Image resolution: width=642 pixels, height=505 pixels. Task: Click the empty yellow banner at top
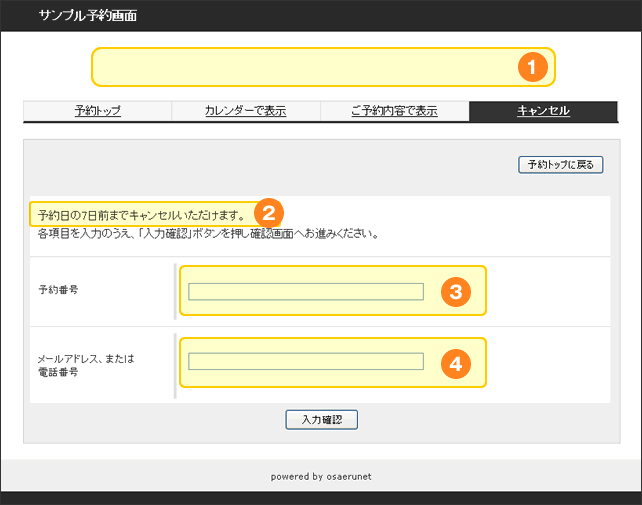coord(300,67)
